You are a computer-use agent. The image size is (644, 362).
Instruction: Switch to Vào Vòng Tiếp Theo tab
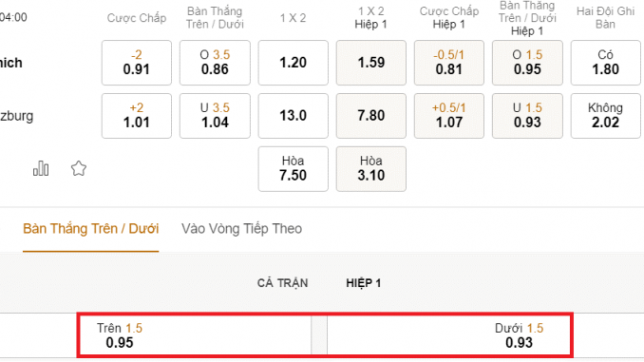241,228
